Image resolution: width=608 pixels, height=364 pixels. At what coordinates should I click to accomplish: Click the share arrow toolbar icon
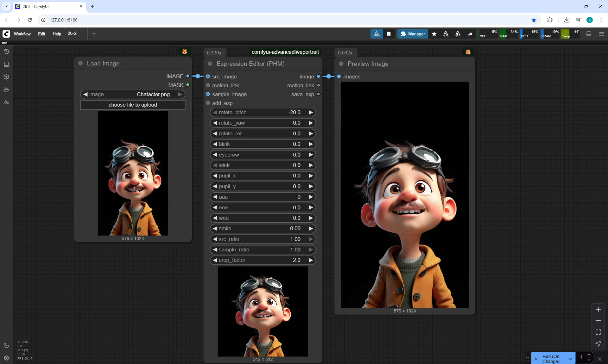click(470, 34)
